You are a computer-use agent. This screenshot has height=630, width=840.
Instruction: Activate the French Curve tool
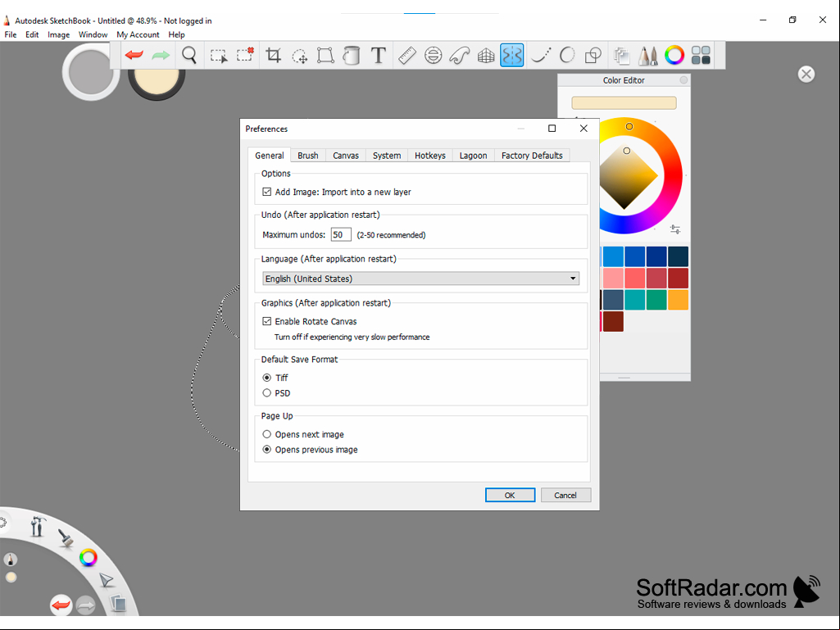tap(460, 55)
